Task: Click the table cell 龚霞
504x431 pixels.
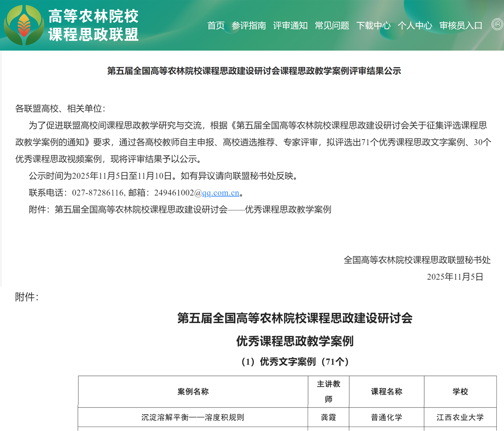Action: [x=328, y=417]
